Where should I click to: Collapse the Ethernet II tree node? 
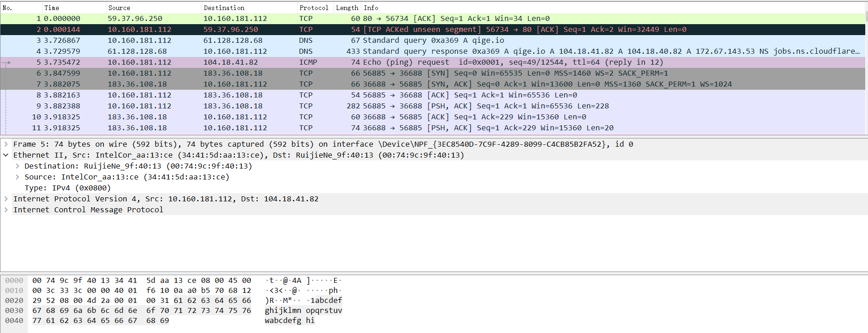pyautogui.click(x=6, y=155)
